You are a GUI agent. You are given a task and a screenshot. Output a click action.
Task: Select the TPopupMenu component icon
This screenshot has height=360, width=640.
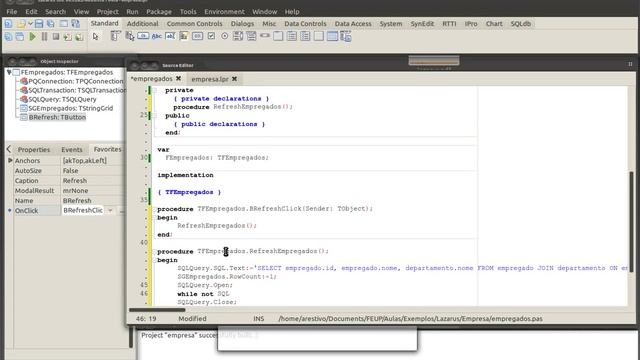(x=130, y=36)
